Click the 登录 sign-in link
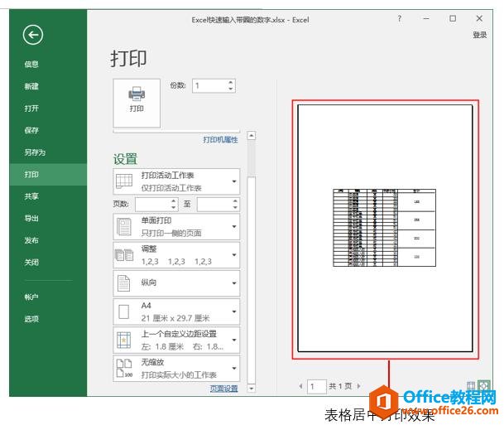 pyautogui.click(x=479, y=35)
